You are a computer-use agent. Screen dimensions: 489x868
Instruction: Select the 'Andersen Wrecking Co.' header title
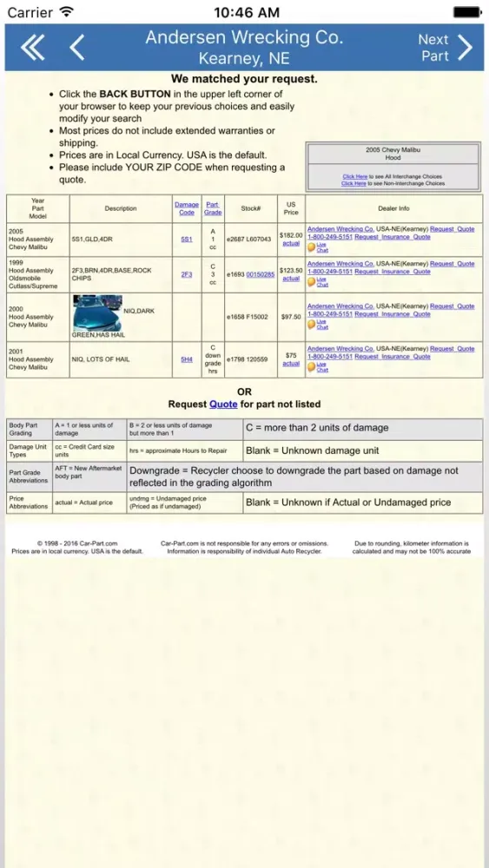pyautogui.click(x=244, y=37)
